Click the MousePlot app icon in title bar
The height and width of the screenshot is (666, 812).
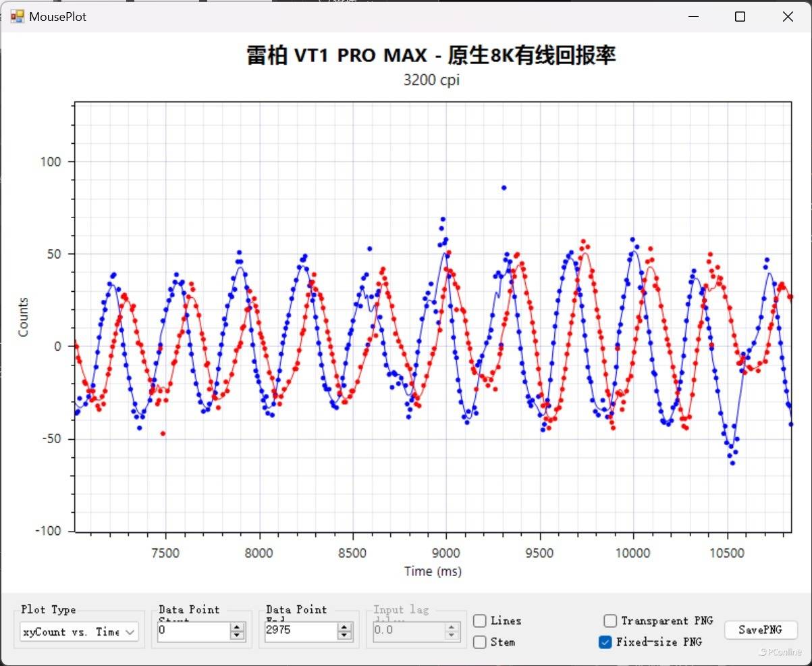(17, 16)
